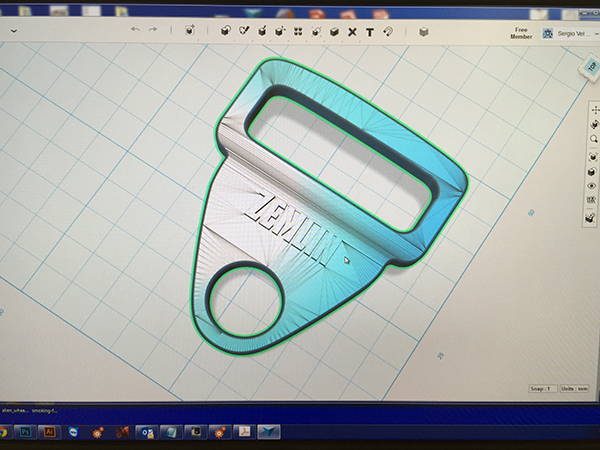Switch the perspective view cube icon
This screenshot has height=450, width=600.
[592, 172]
